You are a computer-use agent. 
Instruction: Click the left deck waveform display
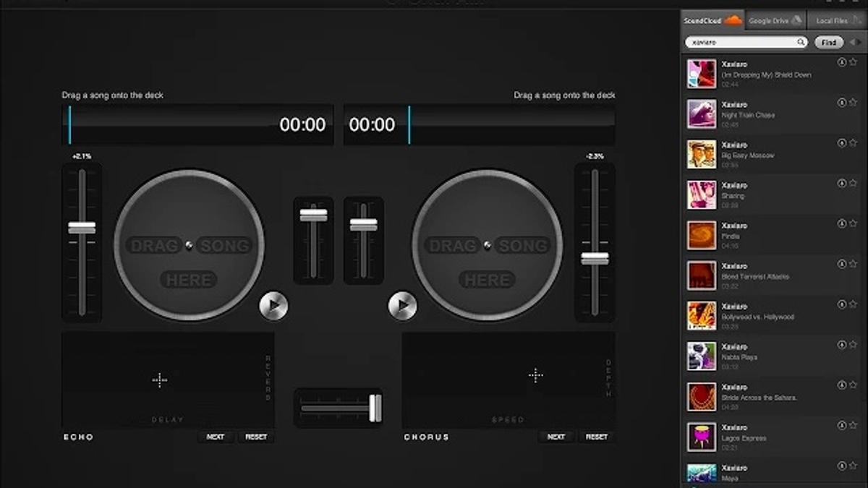[197, 125]
